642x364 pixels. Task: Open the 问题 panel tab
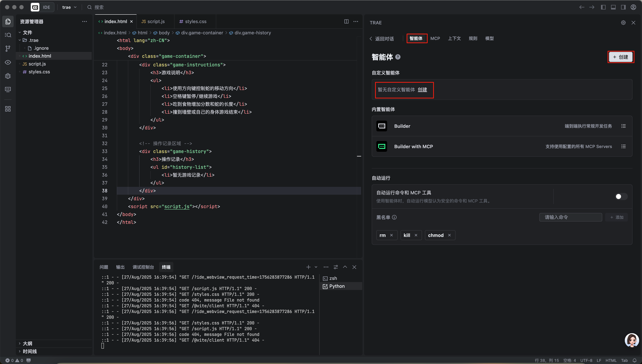[104, 267]
